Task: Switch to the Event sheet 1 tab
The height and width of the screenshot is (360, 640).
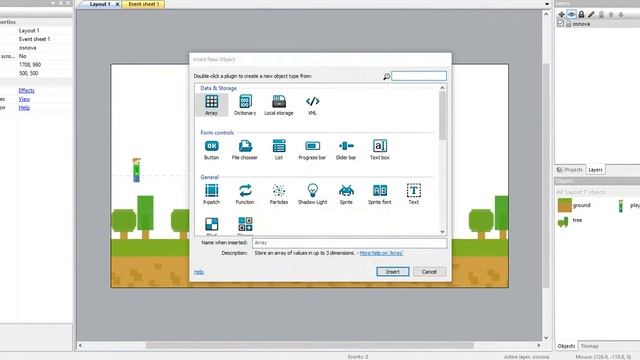Action: (144, 4)
